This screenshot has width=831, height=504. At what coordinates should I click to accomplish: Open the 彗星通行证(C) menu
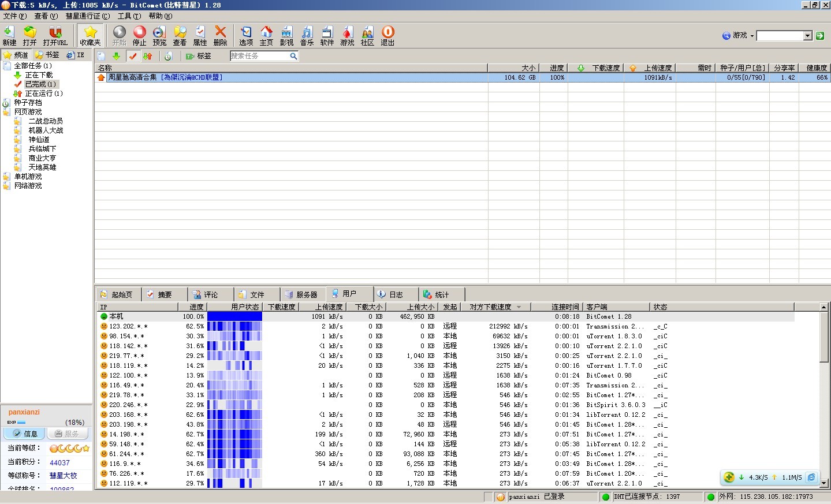pyautogui.click(x=88, y=16)
